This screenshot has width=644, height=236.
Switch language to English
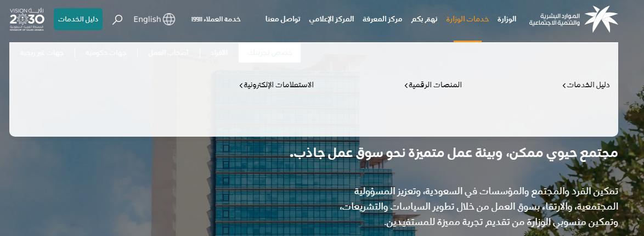(x=147, y=20)
